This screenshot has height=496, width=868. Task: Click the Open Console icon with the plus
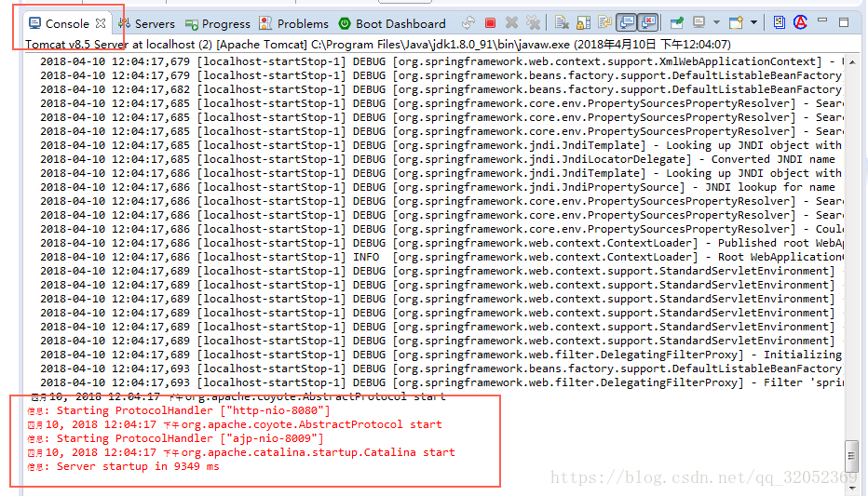pos(736,22)
